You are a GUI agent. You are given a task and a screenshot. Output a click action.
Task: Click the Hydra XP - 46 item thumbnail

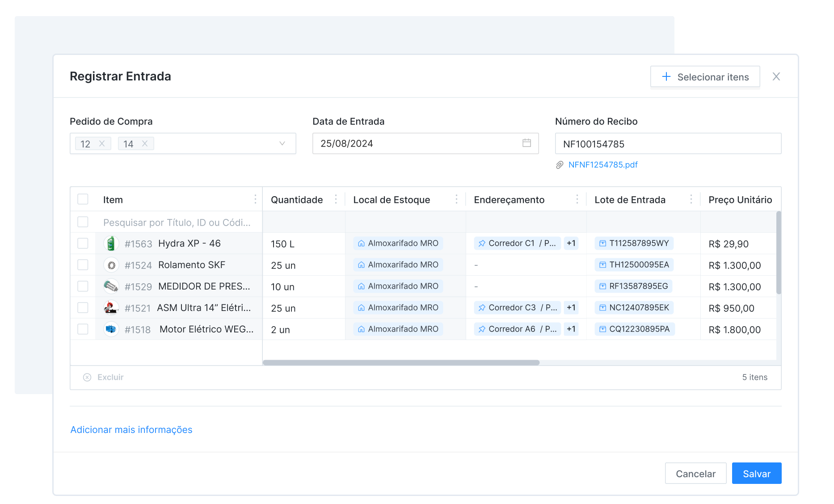[111, 244]
